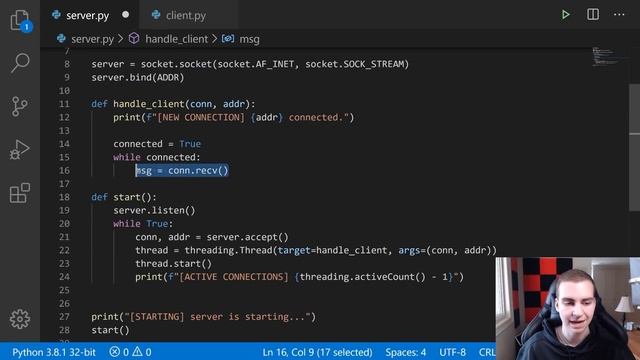Select the Python 3.8.1 32-bit interpreter in the status bar
640x360 pixels.
pyautogui.click(x=54, y=352)
